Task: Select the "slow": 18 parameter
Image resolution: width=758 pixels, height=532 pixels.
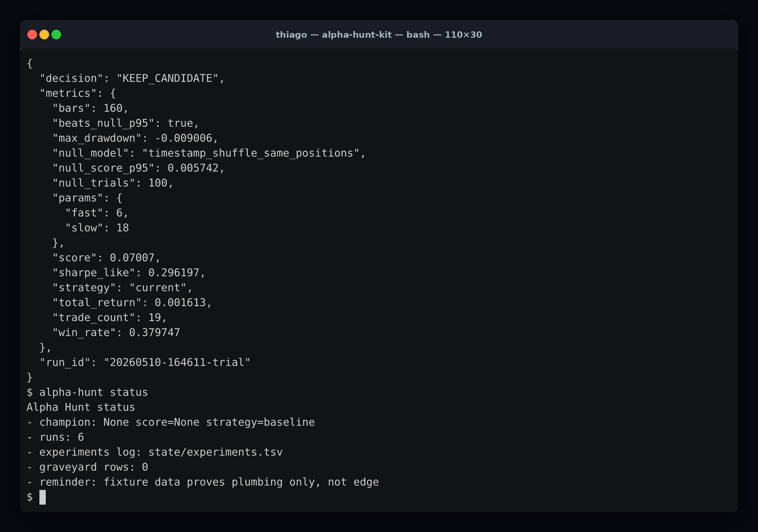Action: 97,228
